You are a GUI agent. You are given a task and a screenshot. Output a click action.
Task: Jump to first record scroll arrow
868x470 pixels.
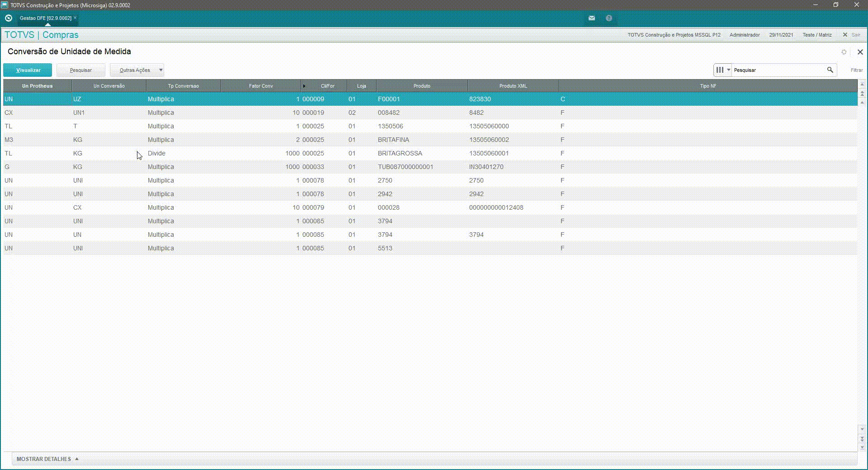(x=862, y=85)
